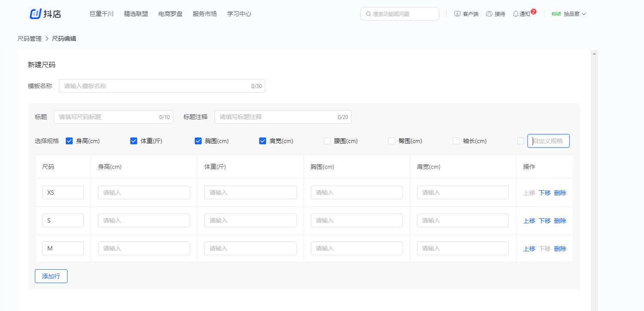This screenshot has height=311, width=644.
Task: Click XS row 体重(斤) input
Action: point(250,192)
